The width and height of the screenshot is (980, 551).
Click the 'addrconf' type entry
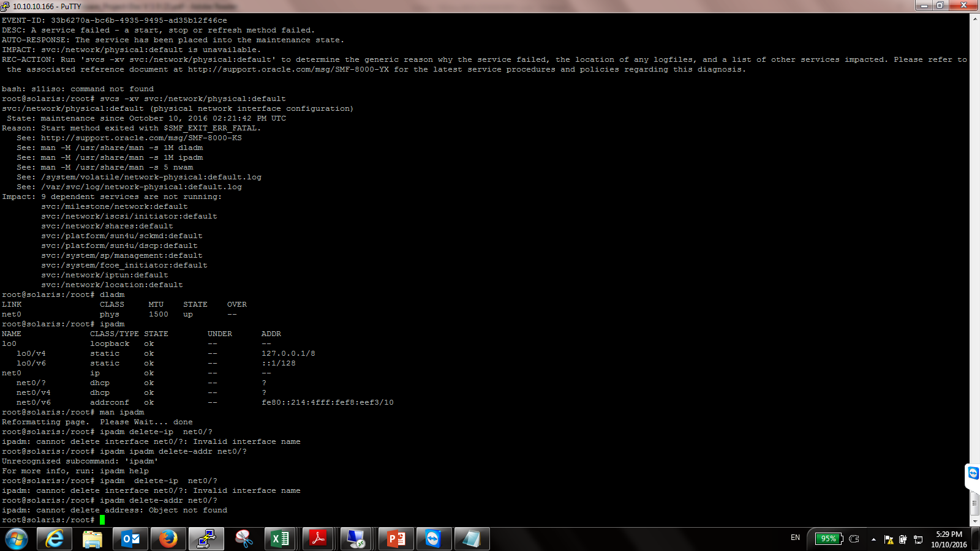[x=110, y=402]
